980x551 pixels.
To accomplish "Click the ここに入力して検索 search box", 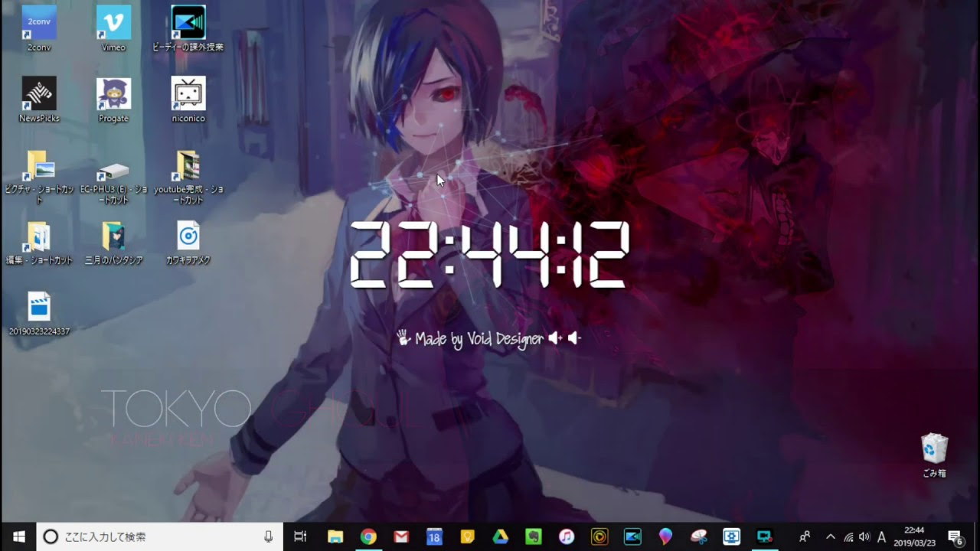I will point(160,536).
